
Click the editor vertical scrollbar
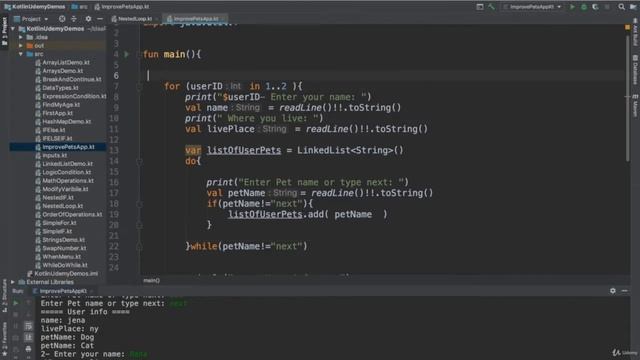[x=628, y=98]
